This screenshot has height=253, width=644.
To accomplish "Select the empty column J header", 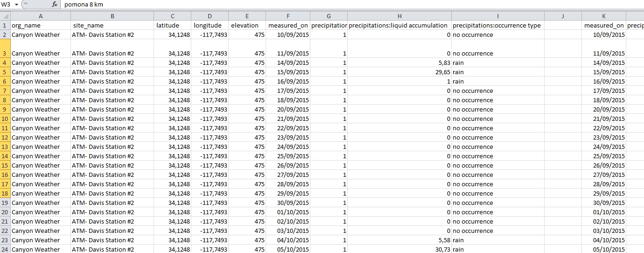I will coord(563,16).
